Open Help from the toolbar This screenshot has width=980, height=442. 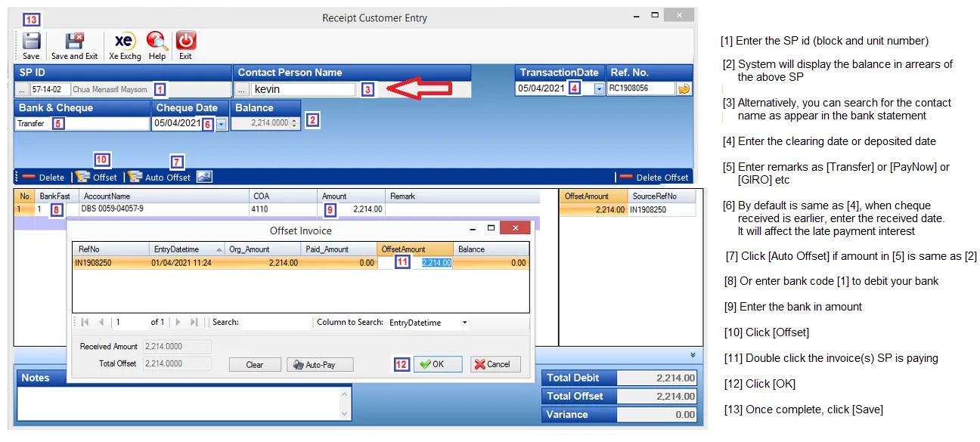coord(157,42)
